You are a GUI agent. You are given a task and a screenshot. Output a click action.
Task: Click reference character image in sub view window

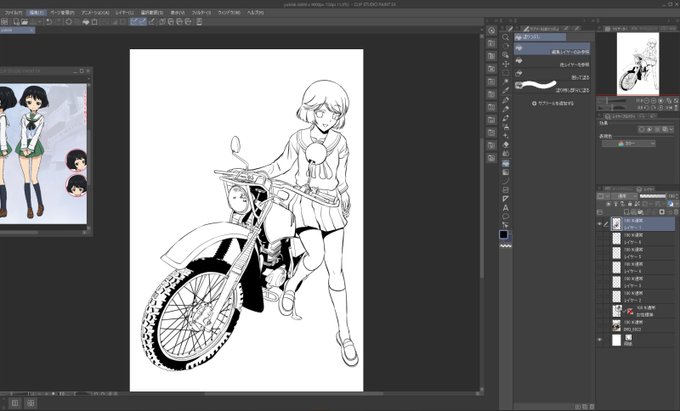click(x=43, y=153)
